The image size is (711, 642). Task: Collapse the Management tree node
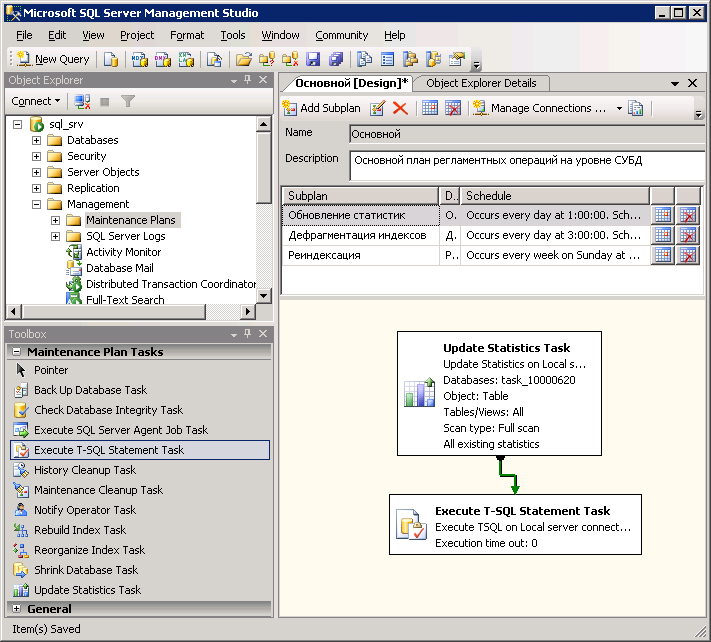point(37,204)
